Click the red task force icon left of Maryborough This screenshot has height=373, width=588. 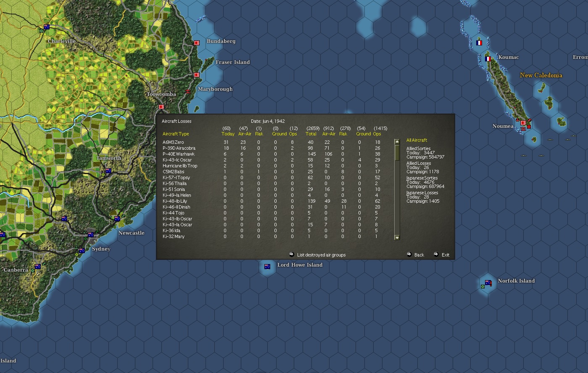[188, 91]
